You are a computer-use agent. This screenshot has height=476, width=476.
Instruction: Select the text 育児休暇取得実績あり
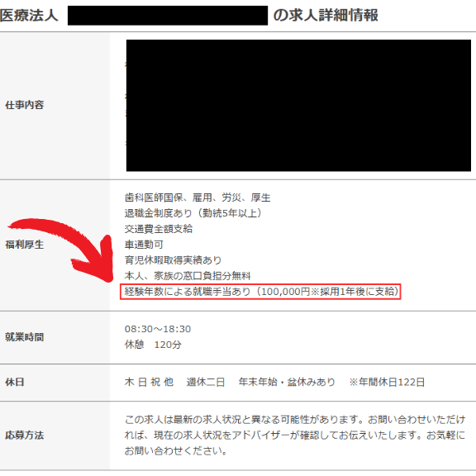[x=173, y=260]
